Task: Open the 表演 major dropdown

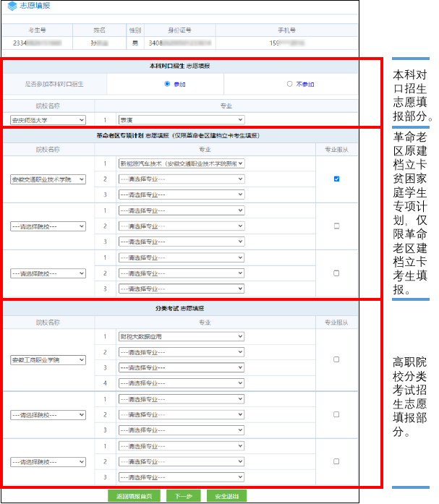Action: coord(182,120)
